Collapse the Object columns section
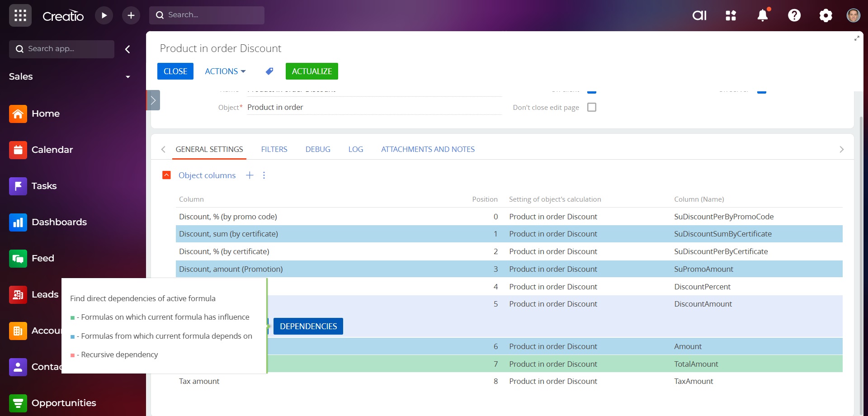Screen dimensions: 868x416 [166, 175]
